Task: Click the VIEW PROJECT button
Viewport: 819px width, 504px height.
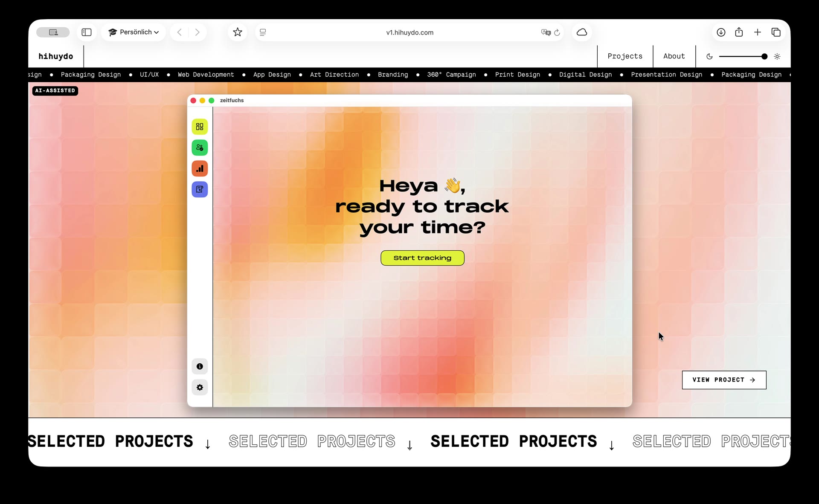Action: tap(724, 380)
